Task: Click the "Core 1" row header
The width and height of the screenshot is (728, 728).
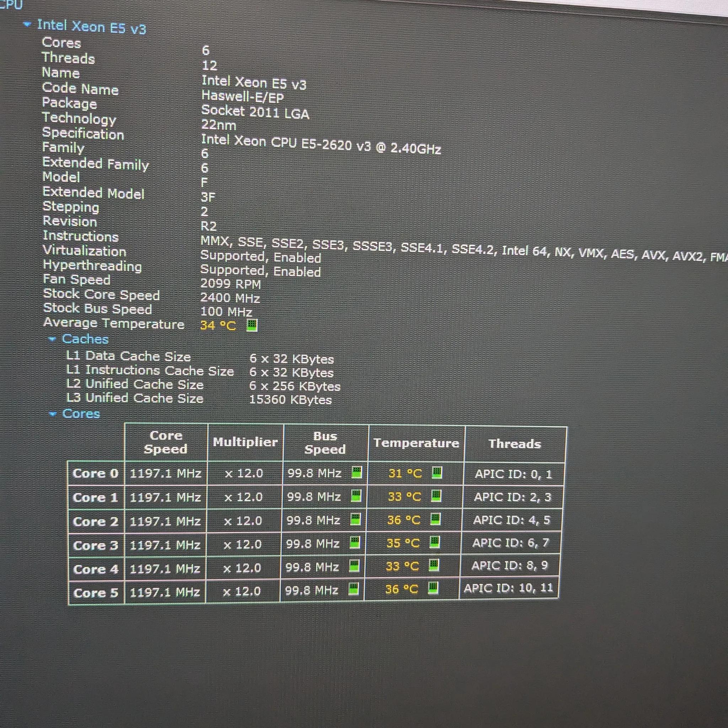Action: coord(96,497)
